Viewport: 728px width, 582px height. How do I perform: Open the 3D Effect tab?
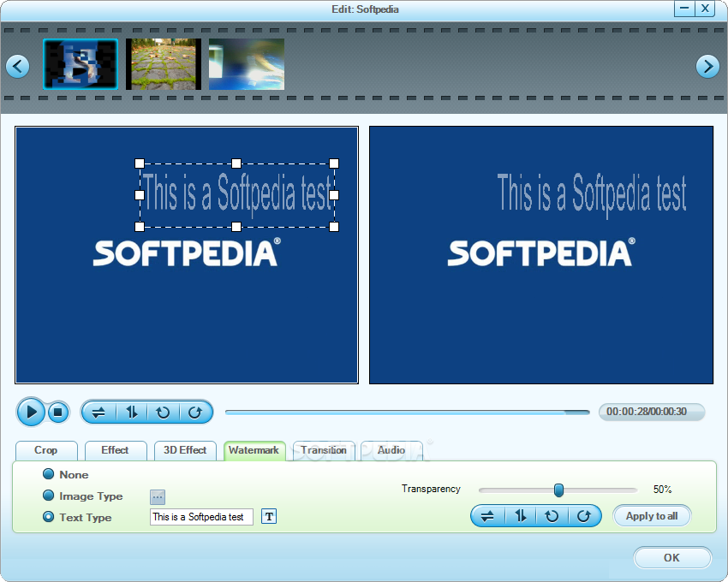click(185, 451)
